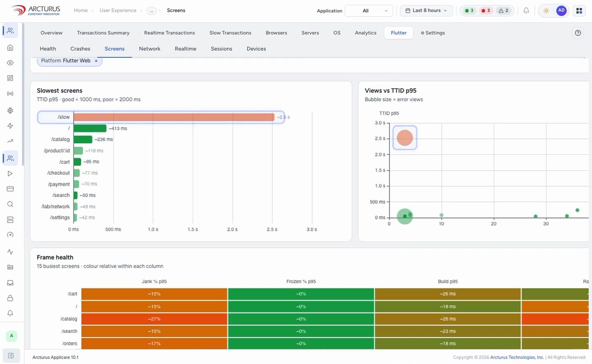Open the notifications bell icon

(526, 11)
